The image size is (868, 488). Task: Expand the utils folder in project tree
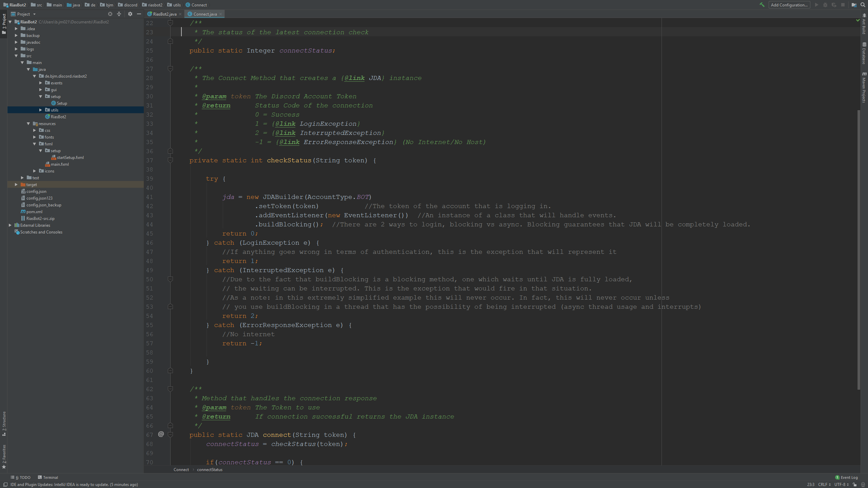click(x=41, y=110)
